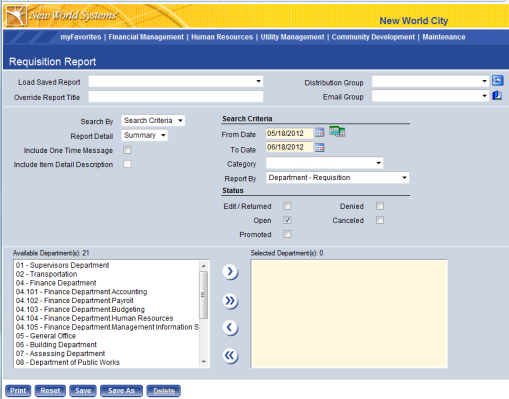Select 06 - Building Department
The image size is (509, 399).
[x=56, y=345]
